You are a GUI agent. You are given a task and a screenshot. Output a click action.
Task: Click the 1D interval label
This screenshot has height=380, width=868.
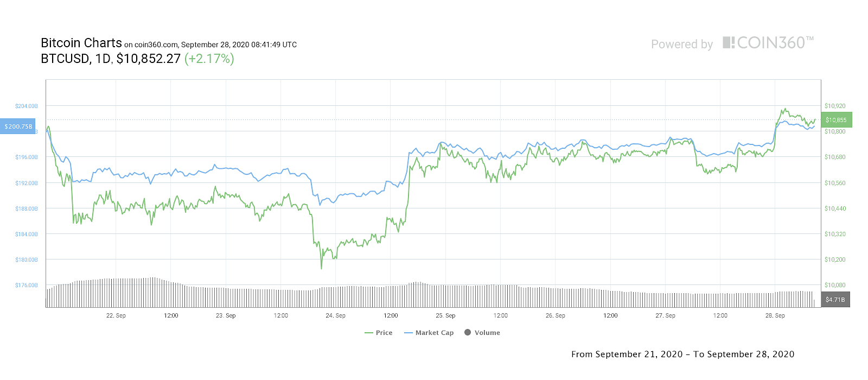pos(103,59)
